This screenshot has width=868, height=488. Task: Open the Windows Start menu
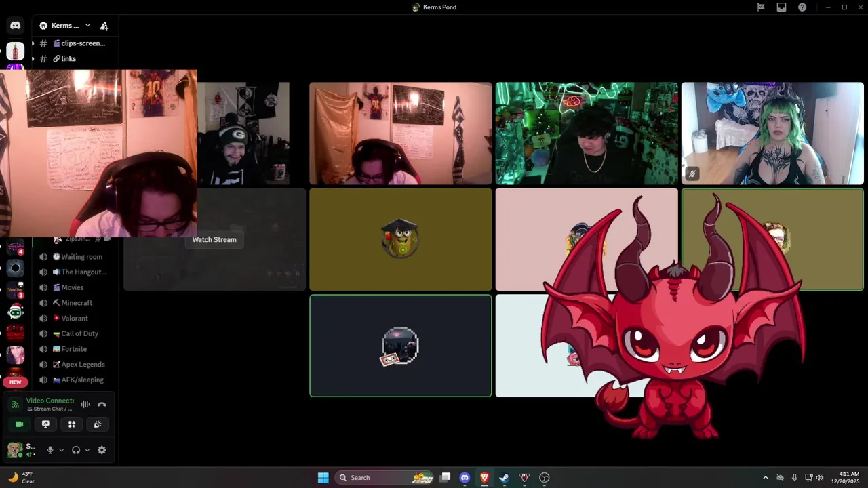(323, 478)
